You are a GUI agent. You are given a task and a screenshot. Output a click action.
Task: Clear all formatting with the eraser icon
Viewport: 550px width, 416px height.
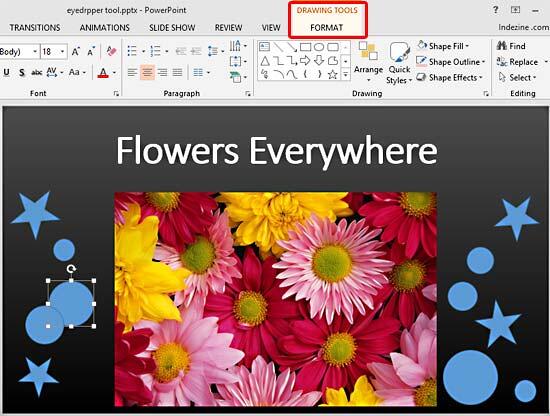pos(111,52)
